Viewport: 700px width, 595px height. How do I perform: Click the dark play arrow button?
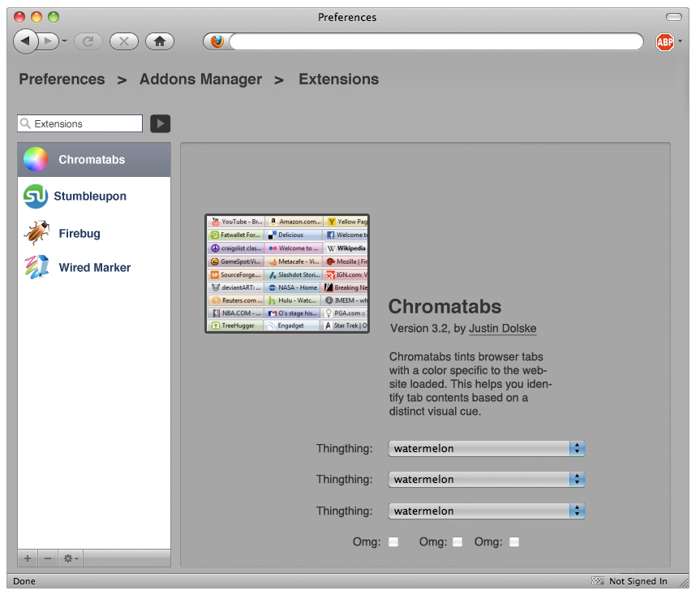[161, 123]
